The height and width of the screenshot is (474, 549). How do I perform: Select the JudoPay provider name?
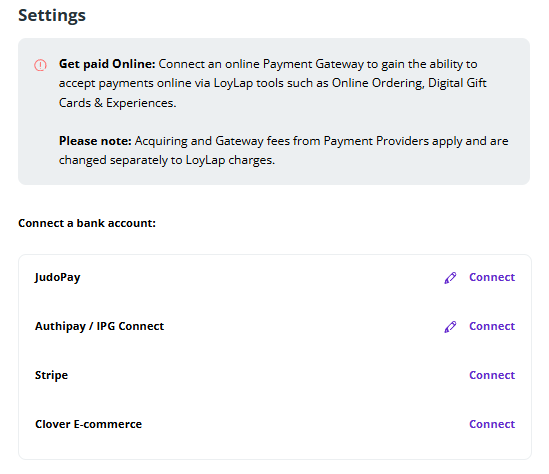(x=57, y=278)
